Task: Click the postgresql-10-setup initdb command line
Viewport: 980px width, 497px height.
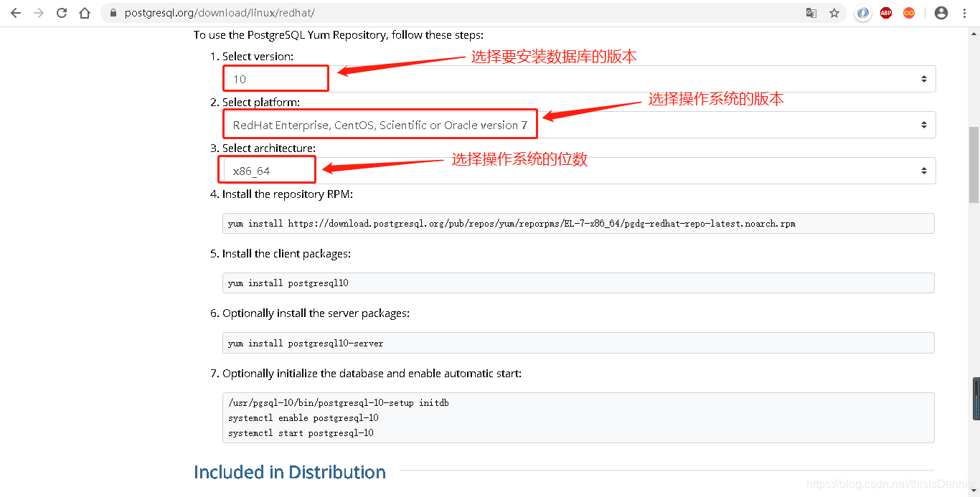Action: click(339, 403)
